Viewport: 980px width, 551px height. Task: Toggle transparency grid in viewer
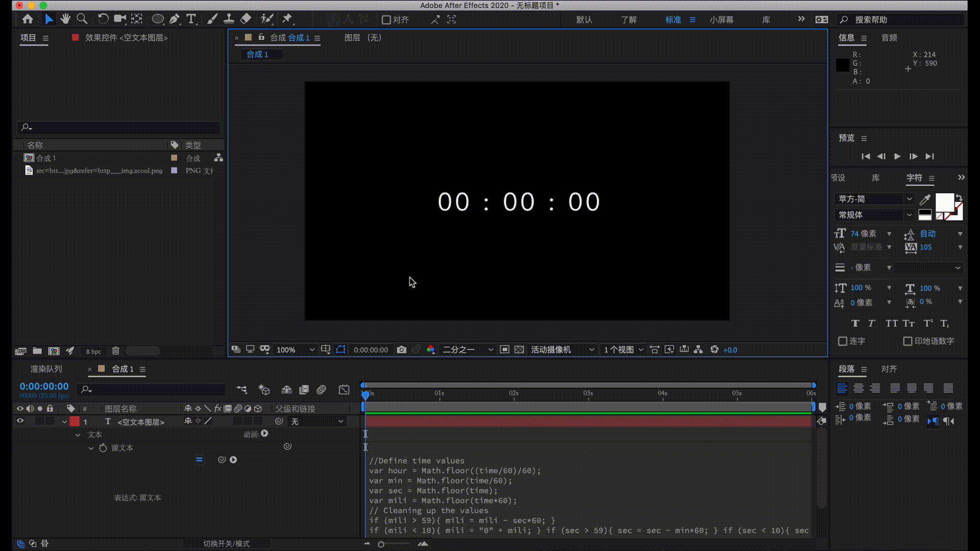pos(519,349)
